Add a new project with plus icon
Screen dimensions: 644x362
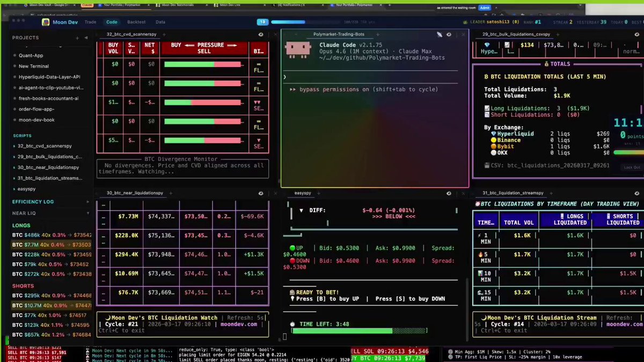(x=78, y=38)
